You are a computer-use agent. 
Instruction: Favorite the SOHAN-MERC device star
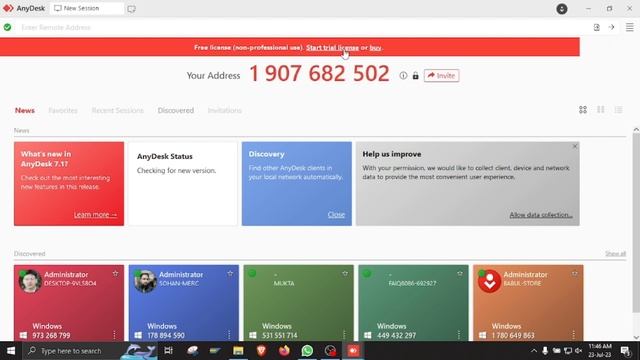click(230, 273)
